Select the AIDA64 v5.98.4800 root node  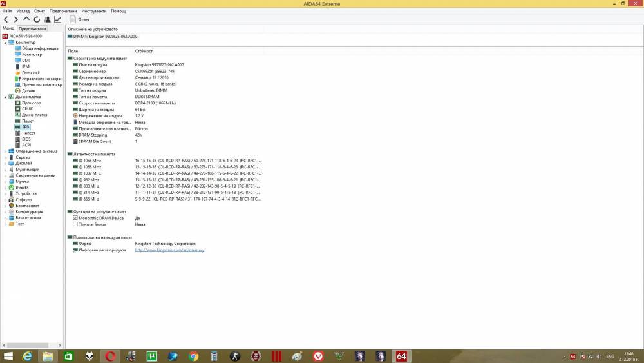[25, 36]
